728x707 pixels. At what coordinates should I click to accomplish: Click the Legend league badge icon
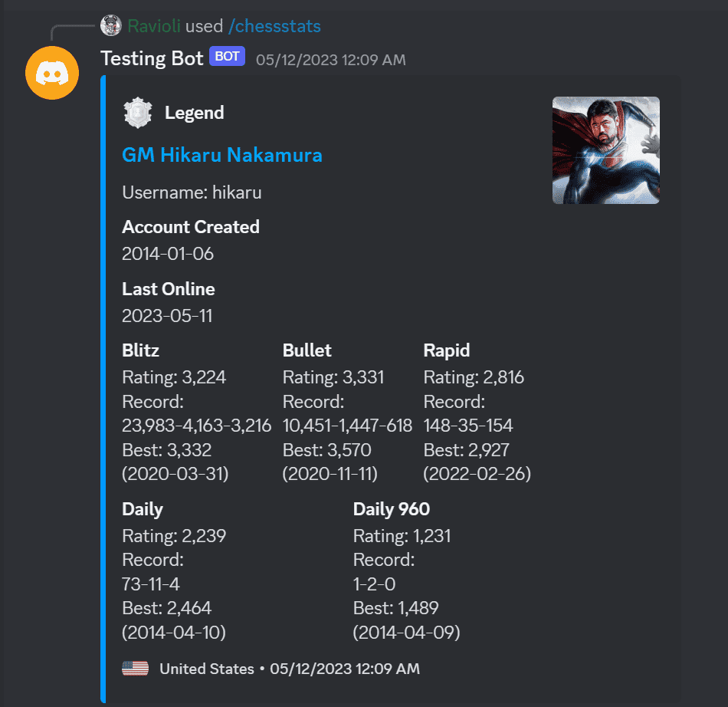[138, 113]
